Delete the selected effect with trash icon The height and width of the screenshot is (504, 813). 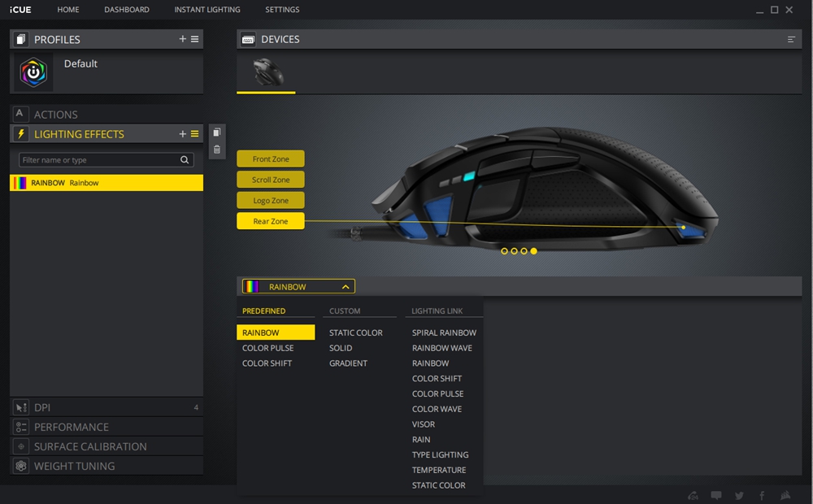[217, 150]
